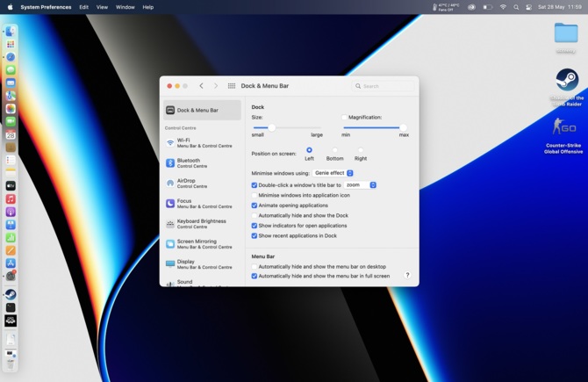Open the View menu
The width and height of the screenshot is (588, 382).
[x=102, y=7]
